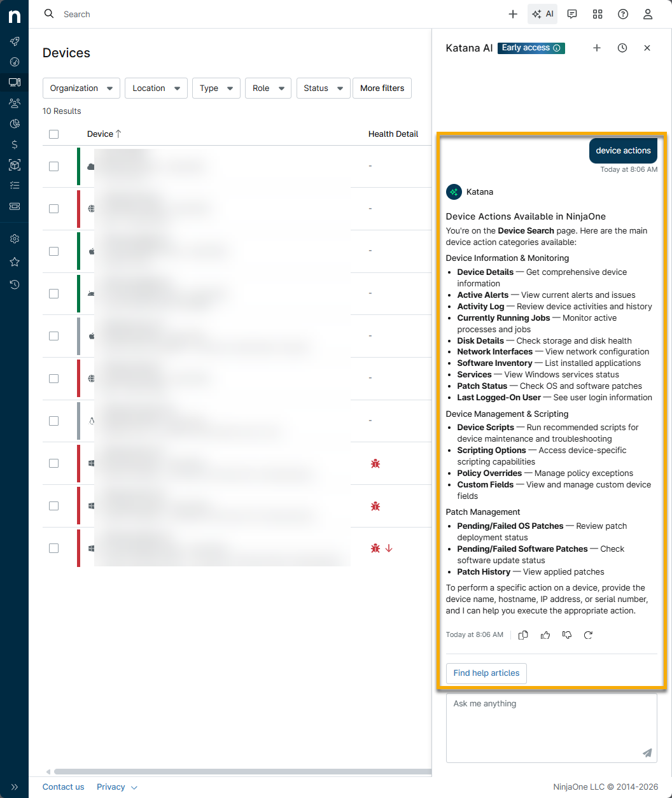The height and width of the screenshot is (798, 672).
Task: Open the apps grid icon in top bar
Action: 598,14
